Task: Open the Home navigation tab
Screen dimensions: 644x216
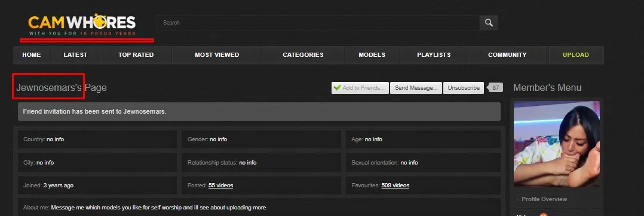Action: click(x=32, y=54)
